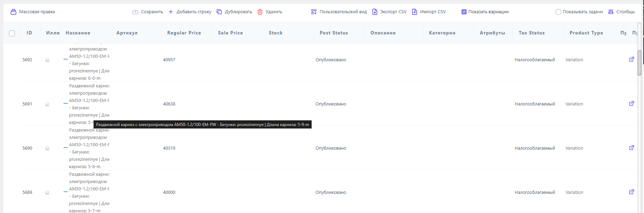Click Опубликовано status in row 5690
The width and height of the screenshot is (644, 213).
click(331, 148)
